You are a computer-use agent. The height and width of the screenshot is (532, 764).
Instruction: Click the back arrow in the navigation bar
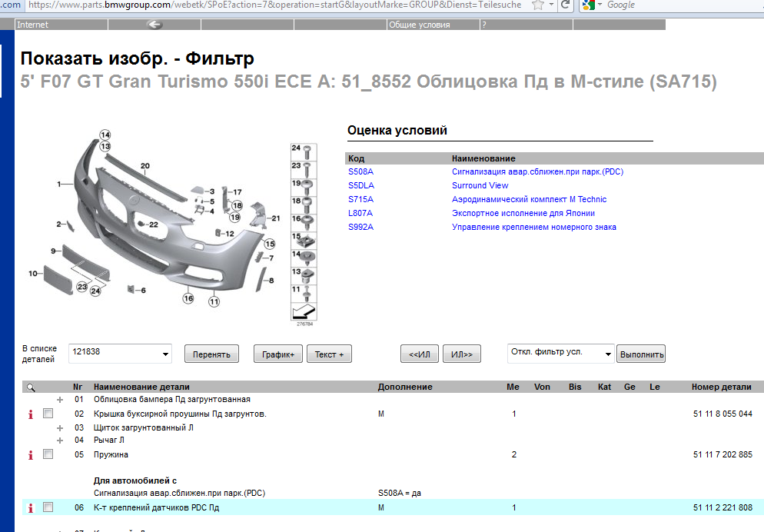[x=154, y=25]
